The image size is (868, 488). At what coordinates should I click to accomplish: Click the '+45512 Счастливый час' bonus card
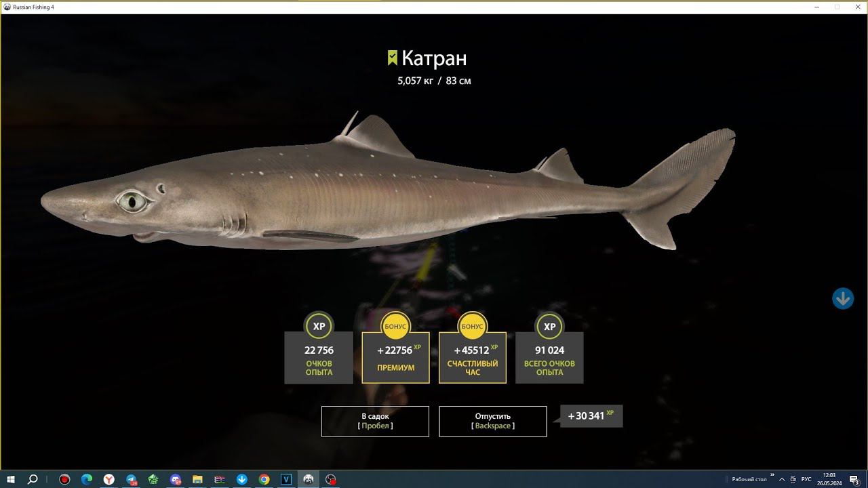[x=473, y=357]
